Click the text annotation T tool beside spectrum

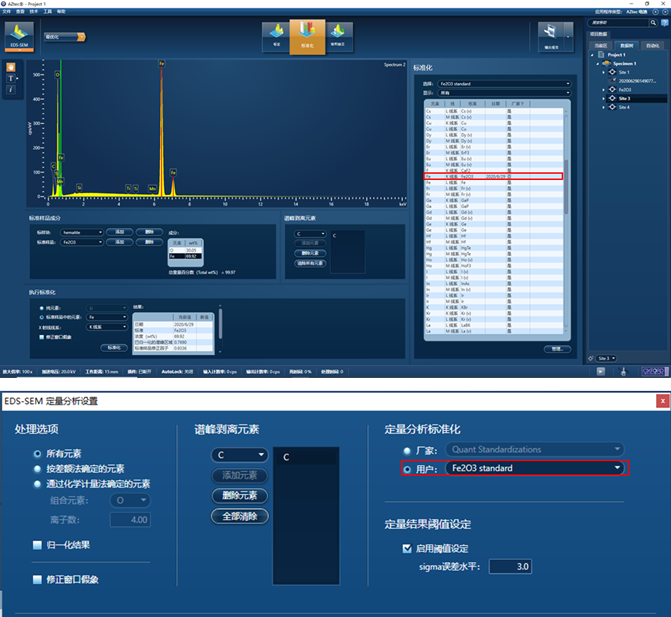coord(11,77)
